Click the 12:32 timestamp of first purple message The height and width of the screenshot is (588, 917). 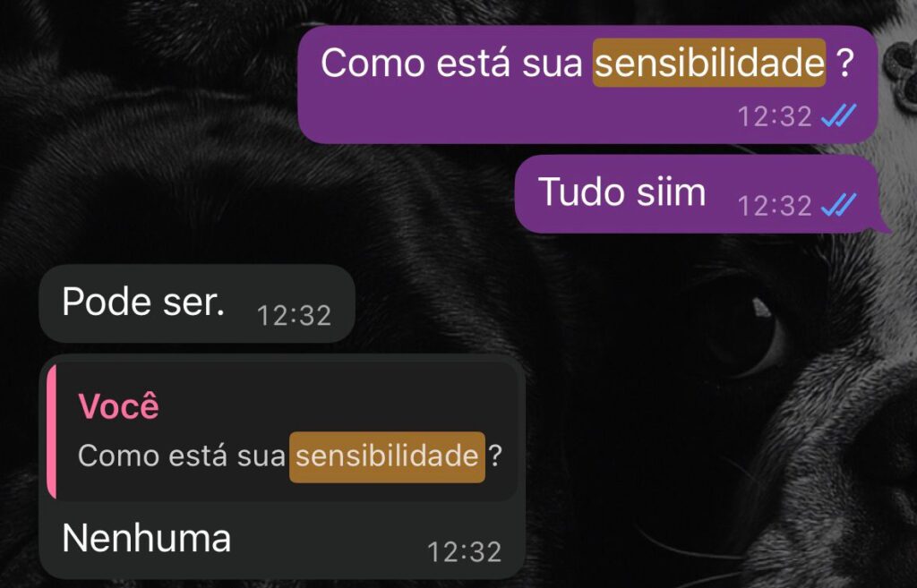tap(775, 116)
